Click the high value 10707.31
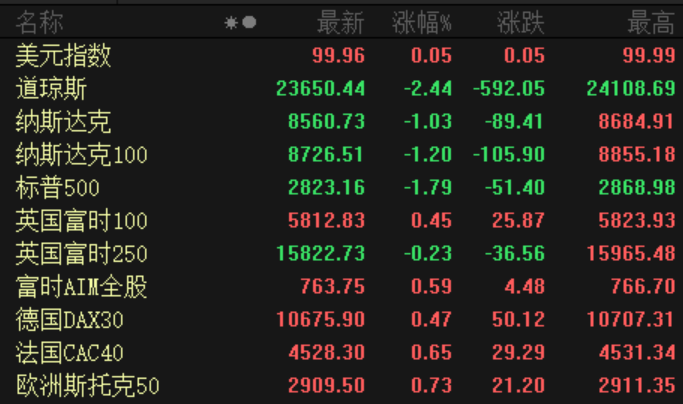This screenshot has width=683, height=404. (631, 319)
